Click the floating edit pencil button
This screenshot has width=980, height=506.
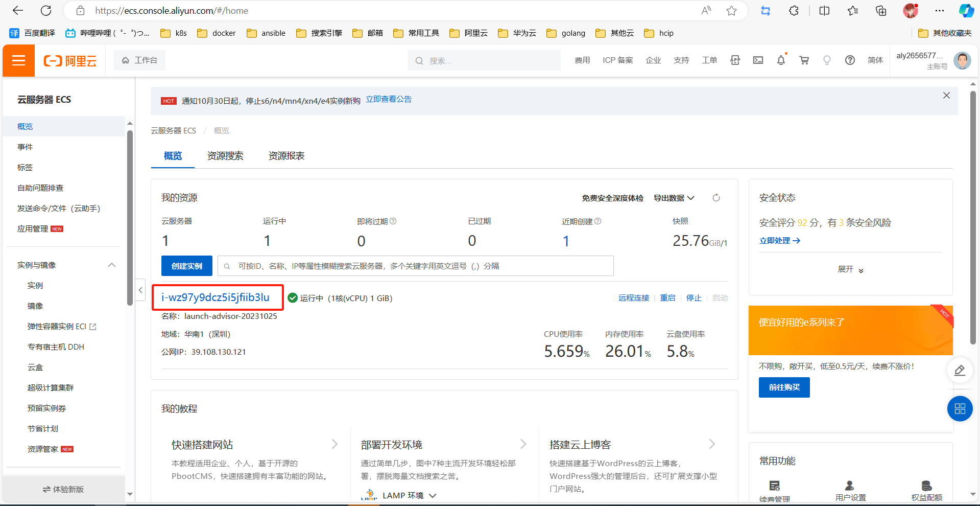coord(960,371)
